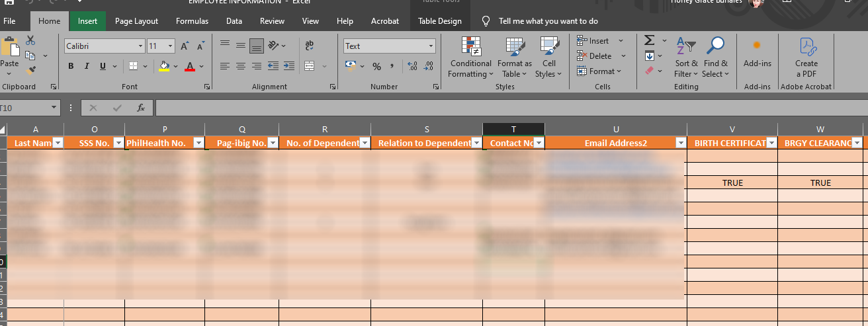Screen dimensions: 868x326
Task: Click Format as Table button
Action: click(515, 58)
